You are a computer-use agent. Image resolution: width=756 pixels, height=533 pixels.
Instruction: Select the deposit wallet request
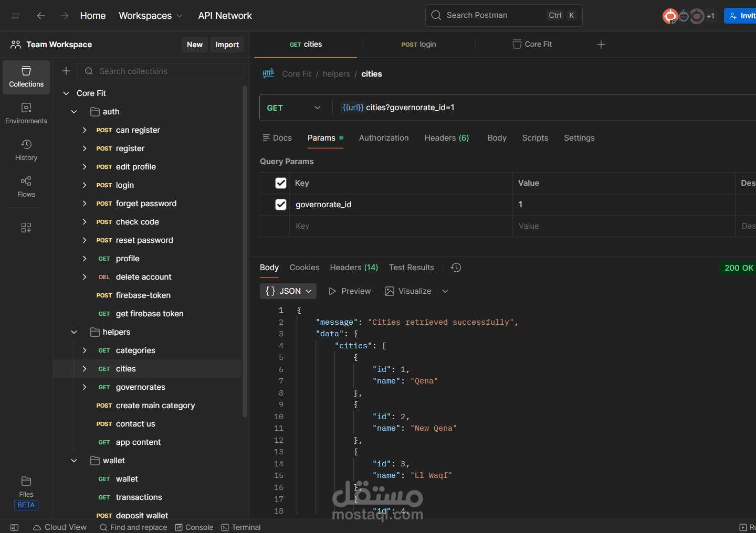click(142, 516)
